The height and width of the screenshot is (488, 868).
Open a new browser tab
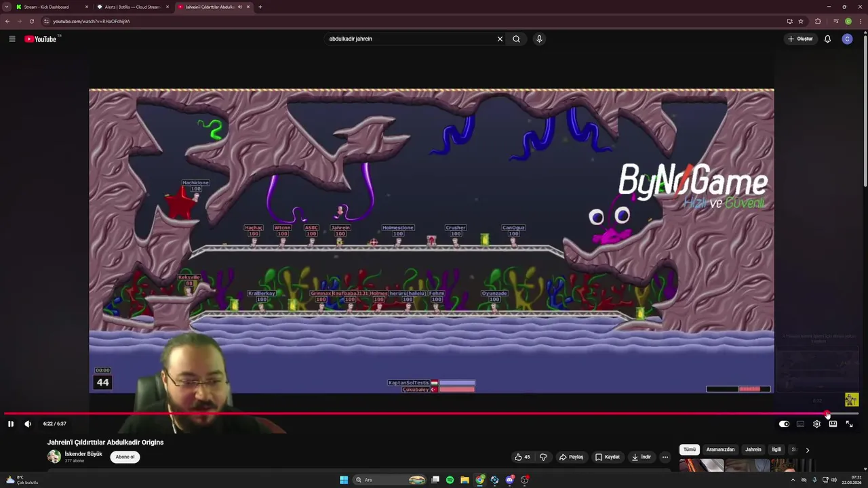click(260, 7)
